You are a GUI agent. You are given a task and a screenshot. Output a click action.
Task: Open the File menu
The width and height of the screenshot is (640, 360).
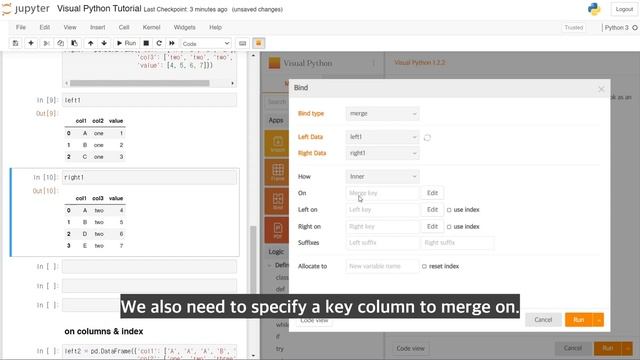click(21, 27)
